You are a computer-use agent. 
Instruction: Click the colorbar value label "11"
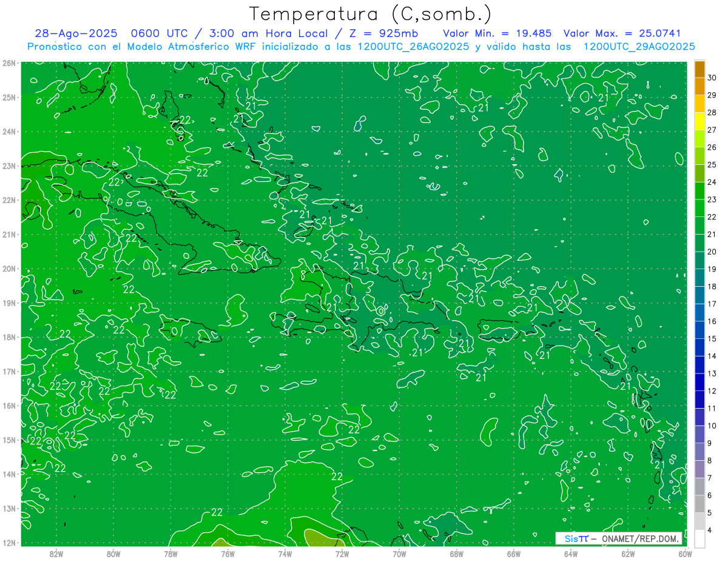point(712,408)
